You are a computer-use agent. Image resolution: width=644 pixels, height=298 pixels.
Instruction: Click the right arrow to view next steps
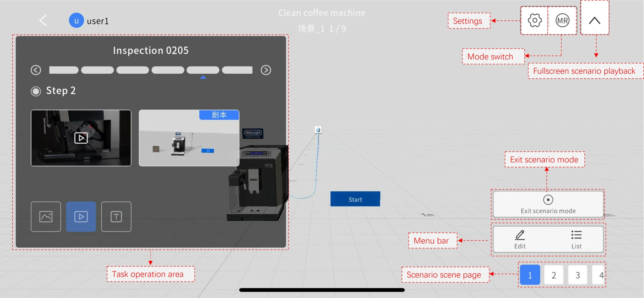point(266,70)
